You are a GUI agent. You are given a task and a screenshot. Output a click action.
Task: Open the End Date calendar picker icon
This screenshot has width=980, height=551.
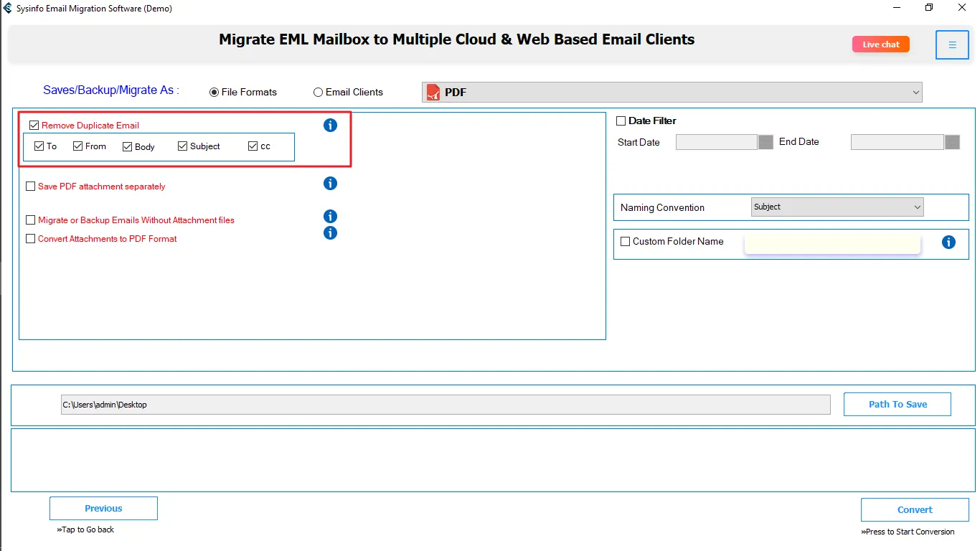coord(952,142)
